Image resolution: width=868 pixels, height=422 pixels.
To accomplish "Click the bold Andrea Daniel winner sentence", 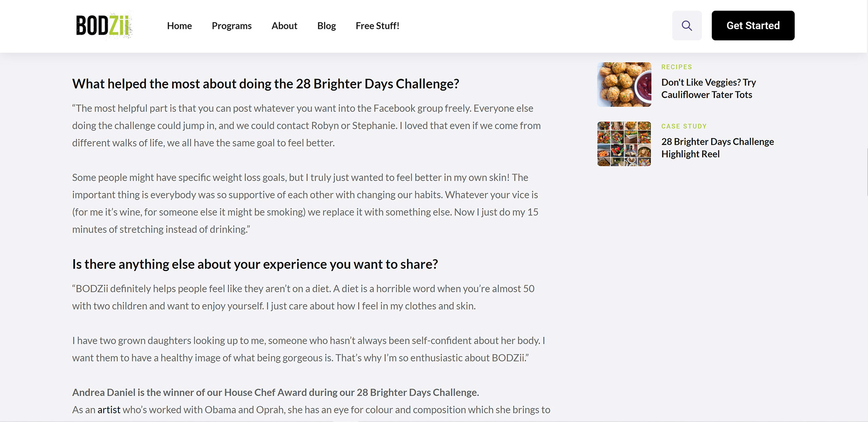I will click(x=275, y=393).
